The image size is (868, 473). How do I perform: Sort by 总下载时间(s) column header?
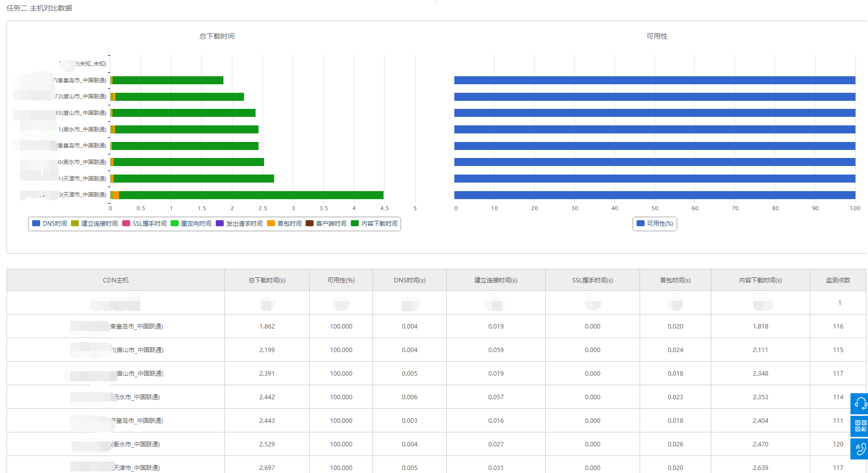point(267,280)
